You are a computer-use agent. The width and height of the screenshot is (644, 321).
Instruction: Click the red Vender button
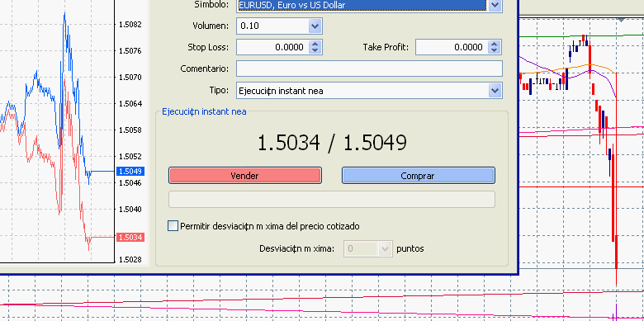244,176
